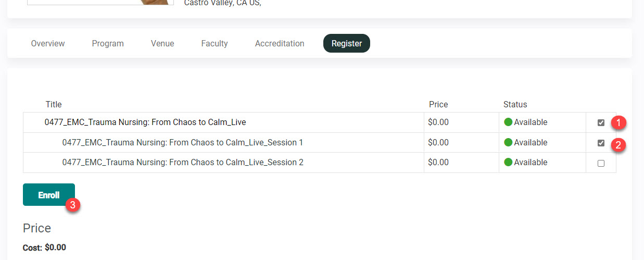Click the green status dot for the main course

(508, 122)
